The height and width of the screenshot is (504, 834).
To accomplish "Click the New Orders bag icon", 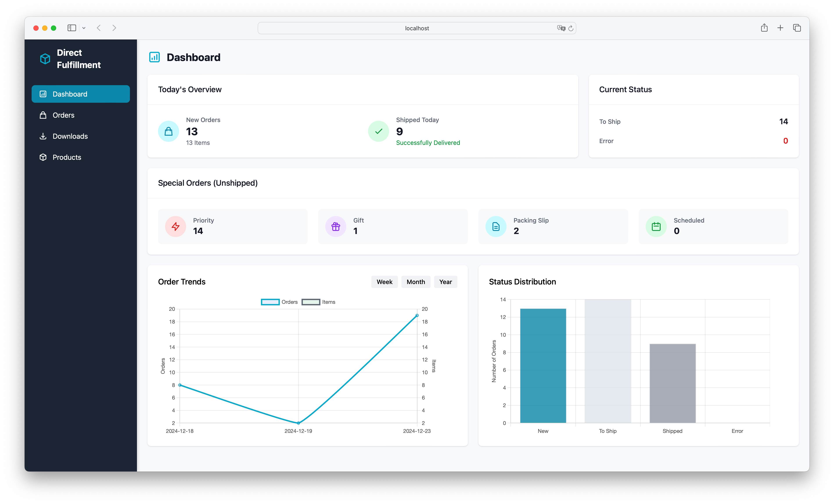I will pyautogui.click(x=168, y=131).
